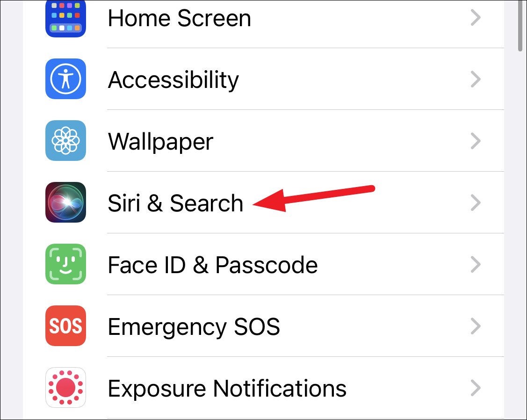Click the Exposure Notifications chevron arrow
Viewport: 527px width, 420px height.
(476, 388)
